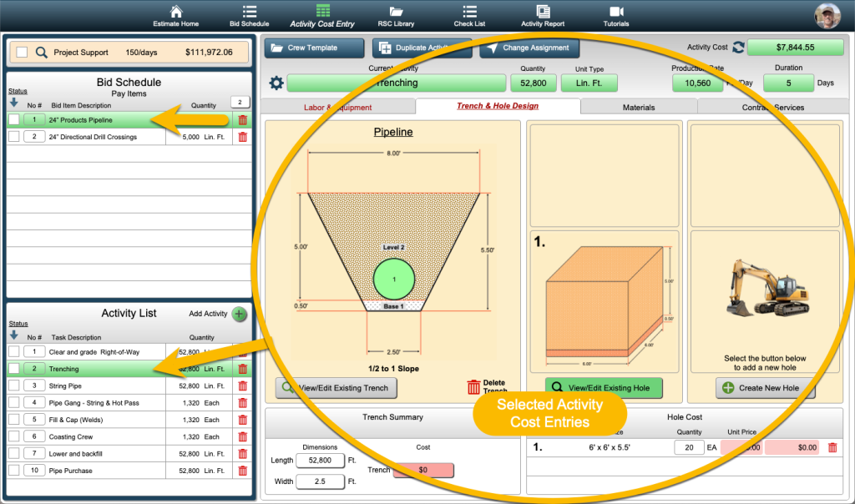The height and width of the screenshot is (504, 855).
Task: Sort Activity List by status arrow
Action: tap(14, 335)
